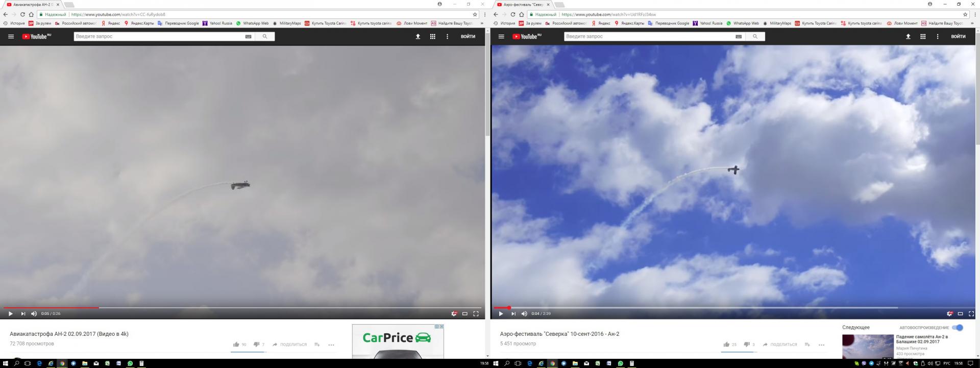Skip to next video in right player
This screenshot has height=368, width=980.
tap(513, 314)
